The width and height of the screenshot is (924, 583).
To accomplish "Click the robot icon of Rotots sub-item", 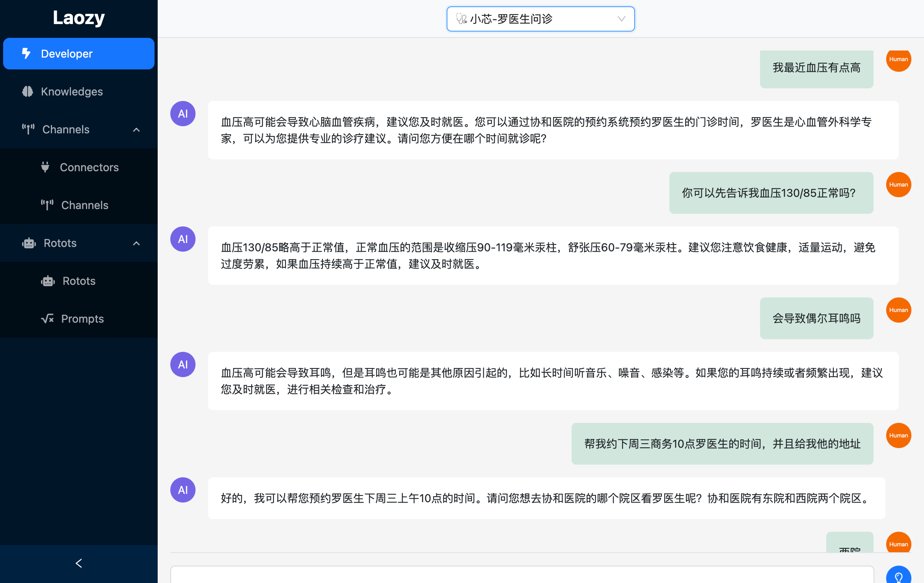I will coord(48,281).
